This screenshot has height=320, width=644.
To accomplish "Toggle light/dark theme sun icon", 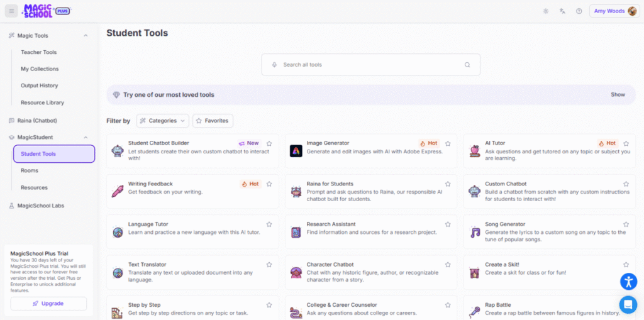I will pos(545,11).
